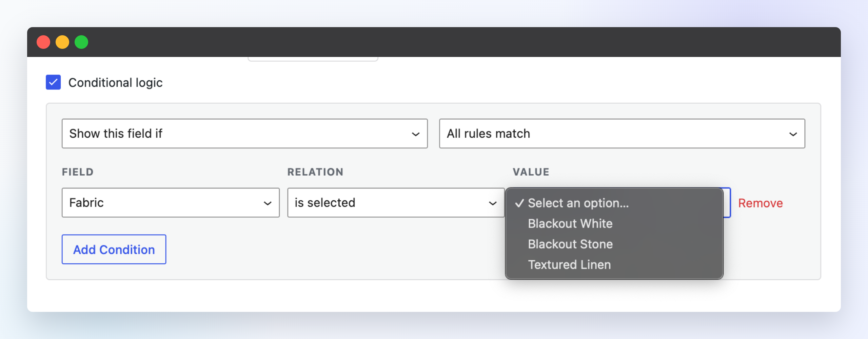Click the Add Condition button
The width and height of the screenshot is (868, 339).
pos(114,250)
